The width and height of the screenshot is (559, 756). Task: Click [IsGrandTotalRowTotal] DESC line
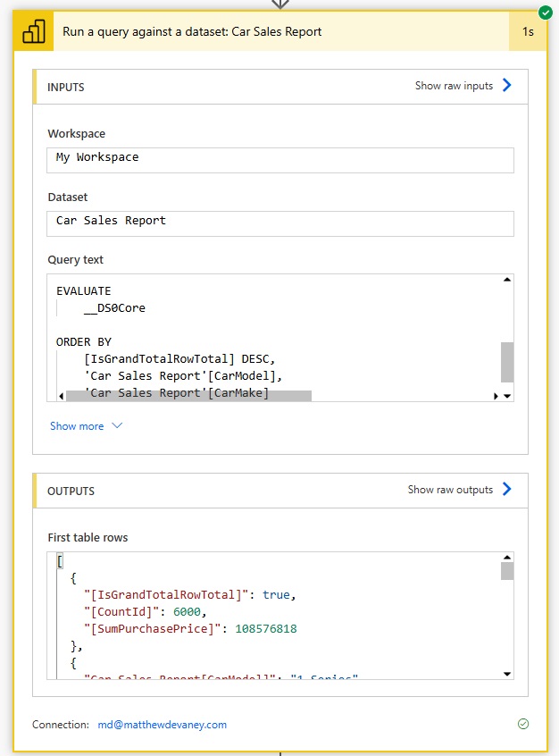click(x=179, y=359)
